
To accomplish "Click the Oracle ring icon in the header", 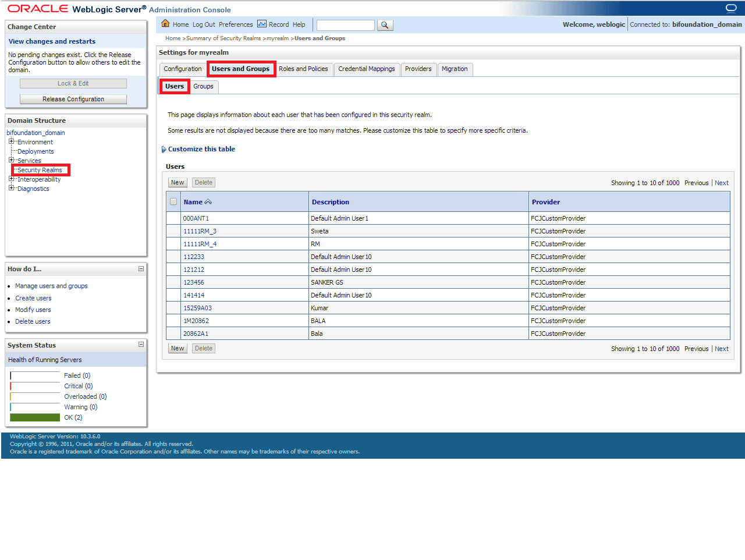I will (731, 8).
